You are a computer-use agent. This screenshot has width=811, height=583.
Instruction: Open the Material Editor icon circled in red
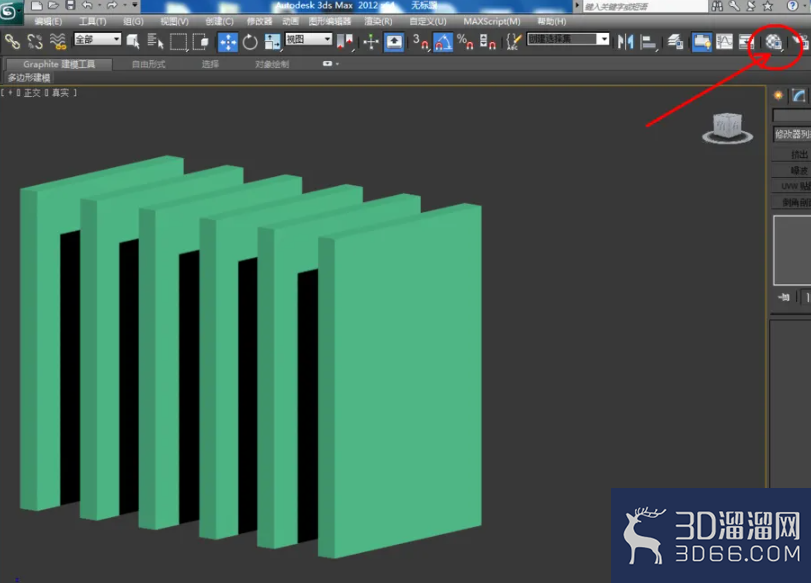click(773, 41)
